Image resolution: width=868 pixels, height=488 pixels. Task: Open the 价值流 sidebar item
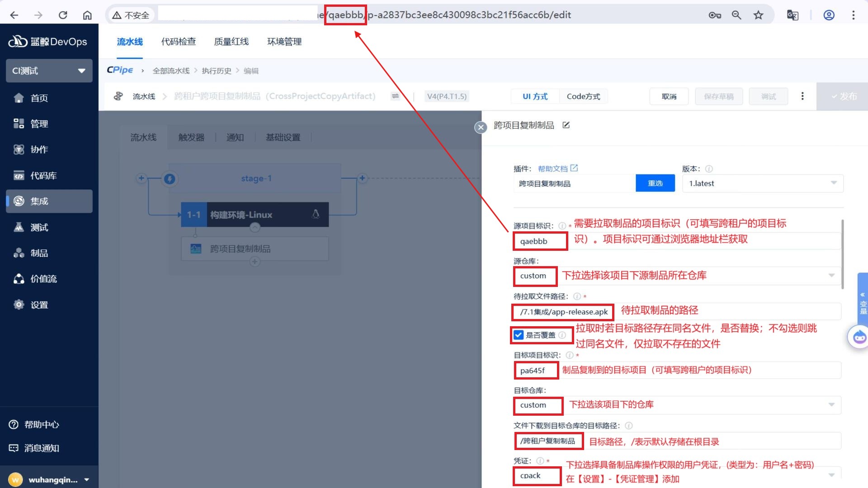43,279
